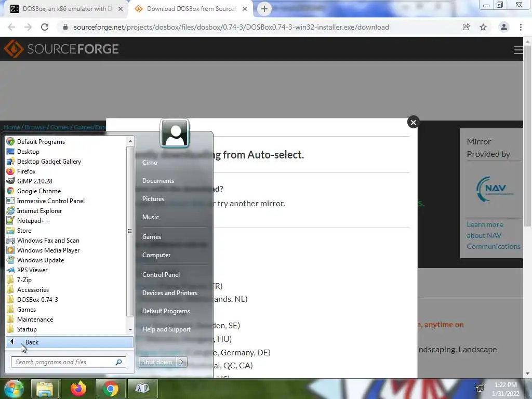Screen dimensions: 532x399
Task: Click the SourceForge logo
Action: (61, 49)
